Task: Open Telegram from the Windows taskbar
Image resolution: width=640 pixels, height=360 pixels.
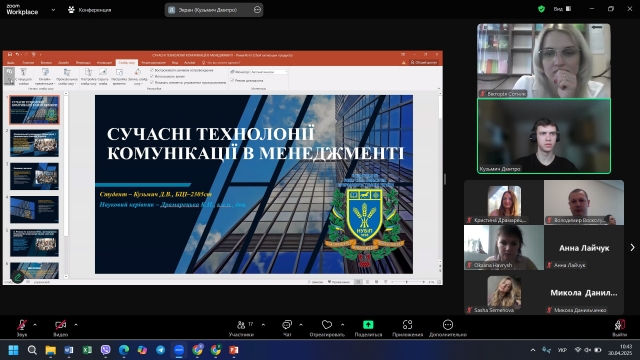Action: [160, 350]
